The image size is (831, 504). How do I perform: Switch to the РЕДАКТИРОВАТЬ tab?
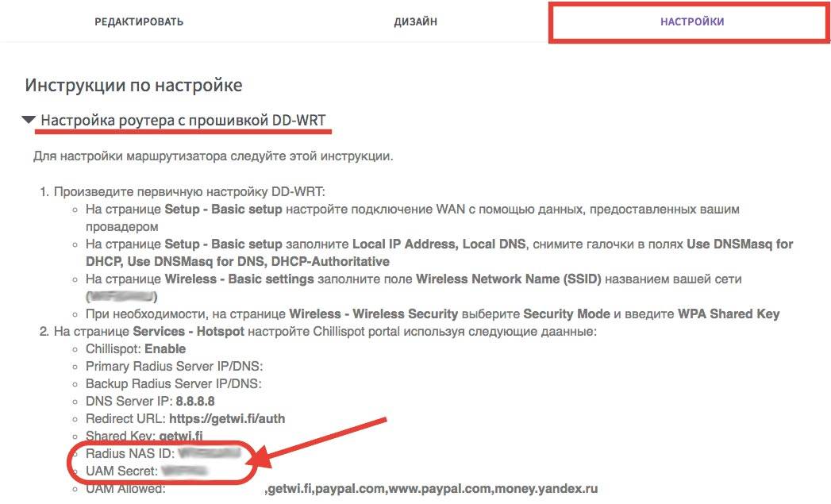click(x=139, y=21)
